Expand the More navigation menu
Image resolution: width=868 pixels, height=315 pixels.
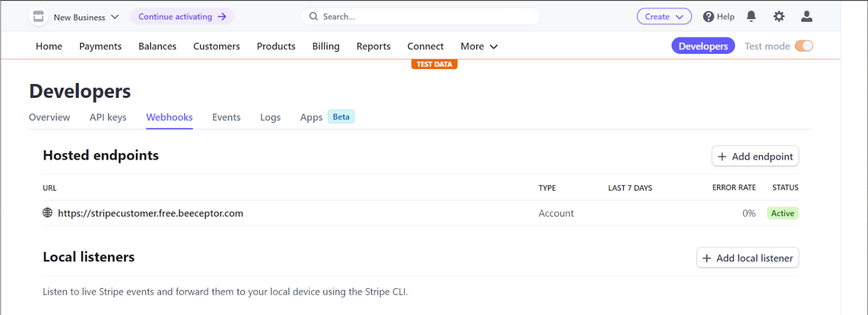(x=479, y=46)
